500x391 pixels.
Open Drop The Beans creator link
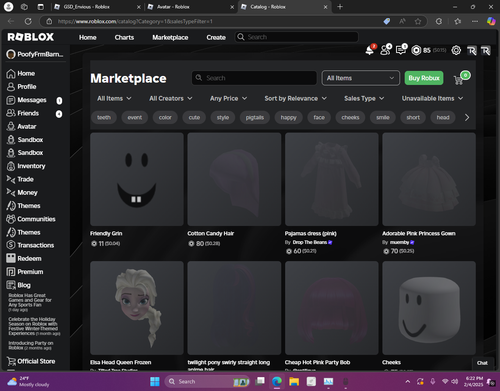310,242
